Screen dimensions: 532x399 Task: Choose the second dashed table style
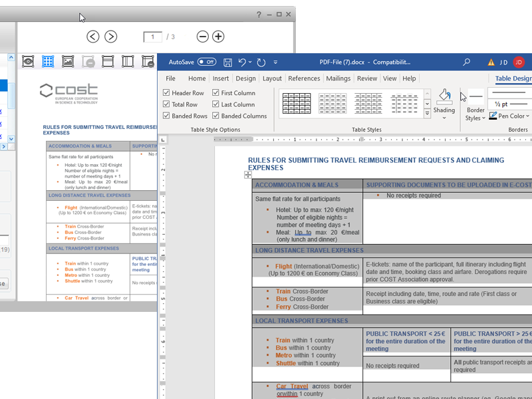[x=332, y=104]
